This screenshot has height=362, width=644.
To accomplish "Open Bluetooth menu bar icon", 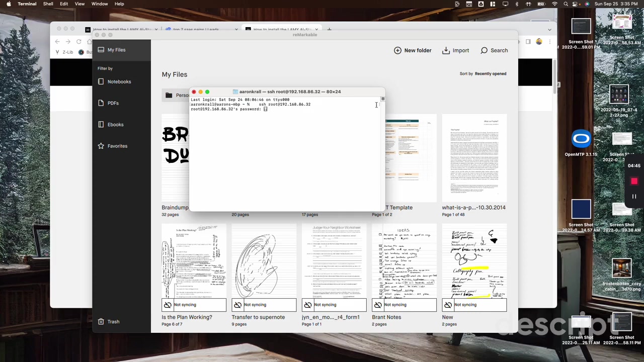I will pos(517,4).
